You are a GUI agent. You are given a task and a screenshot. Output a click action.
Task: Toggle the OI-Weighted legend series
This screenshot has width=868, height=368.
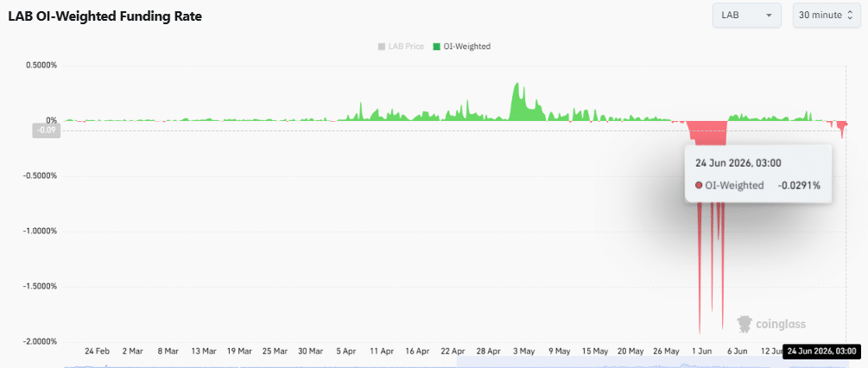click(x=462, y=47)
